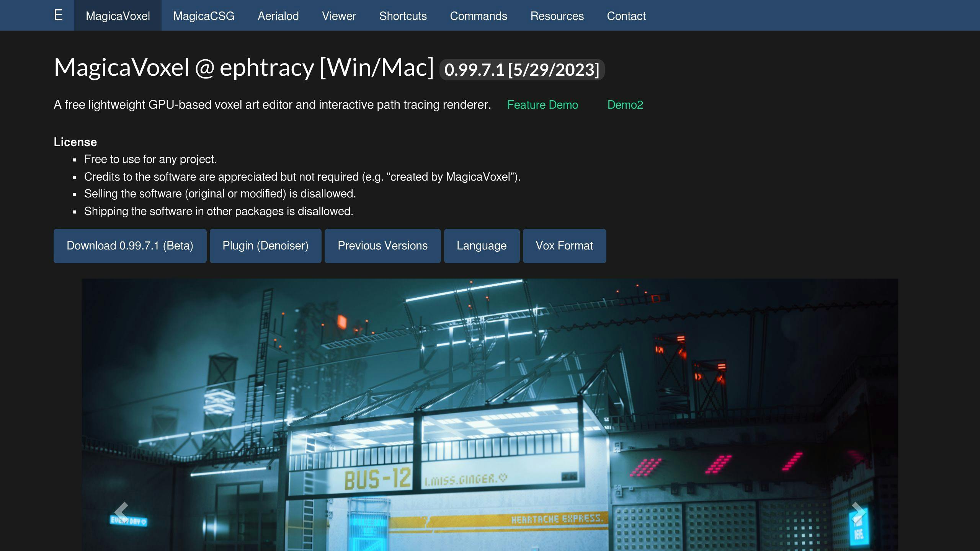Click "Credits to the software are appreciated" line
The height and width of the screenshot is (551, 980).
point(302,177)
